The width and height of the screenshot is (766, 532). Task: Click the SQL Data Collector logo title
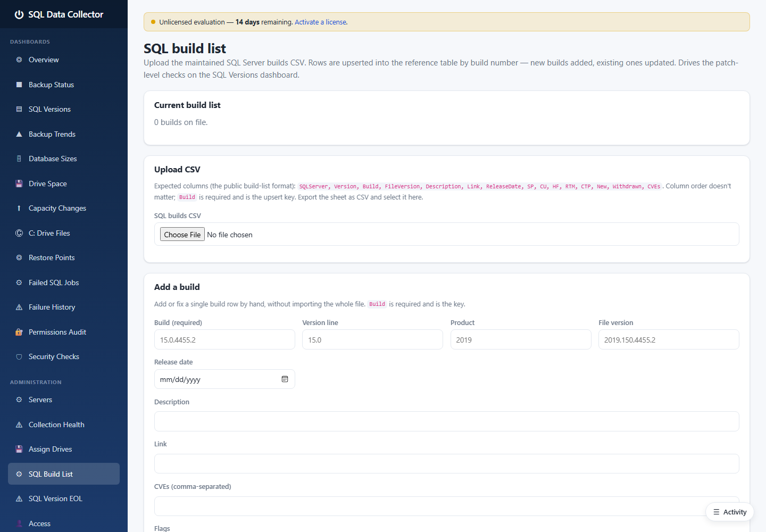coord(66,14)
